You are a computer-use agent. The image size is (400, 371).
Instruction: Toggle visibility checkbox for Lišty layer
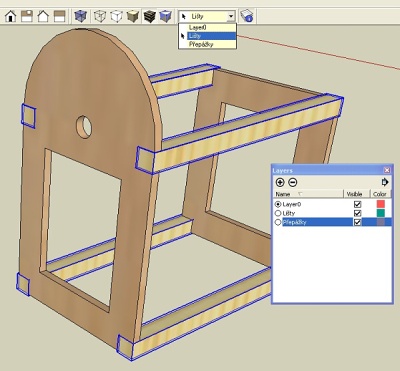(357, 213)
